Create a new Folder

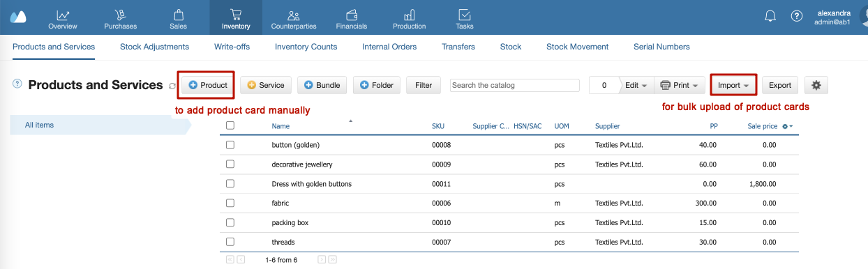tap(377, 85)
